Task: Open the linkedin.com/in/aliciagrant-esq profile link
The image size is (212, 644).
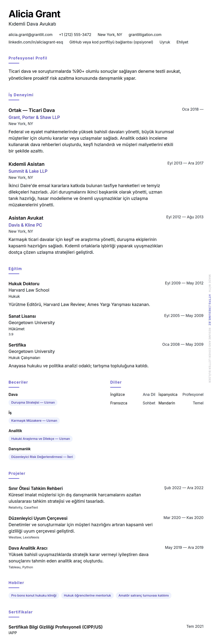Action: (x=36, y=42)
